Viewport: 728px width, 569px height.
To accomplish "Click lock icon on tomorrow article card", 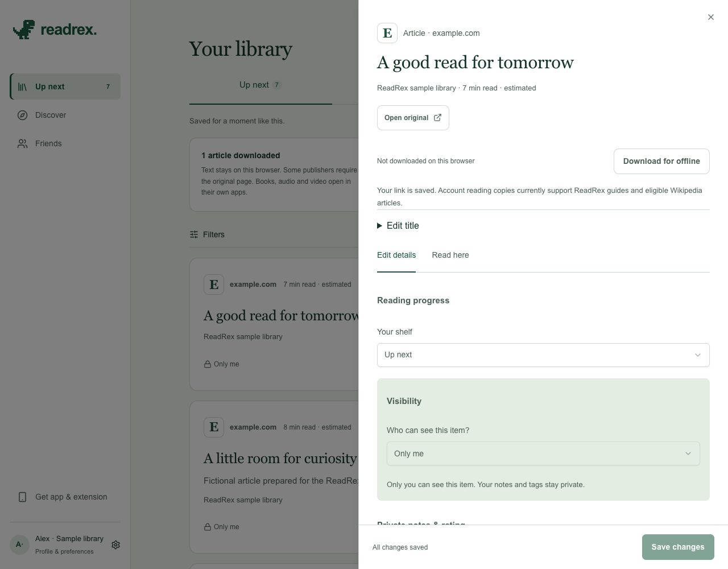I will [208, 364].
